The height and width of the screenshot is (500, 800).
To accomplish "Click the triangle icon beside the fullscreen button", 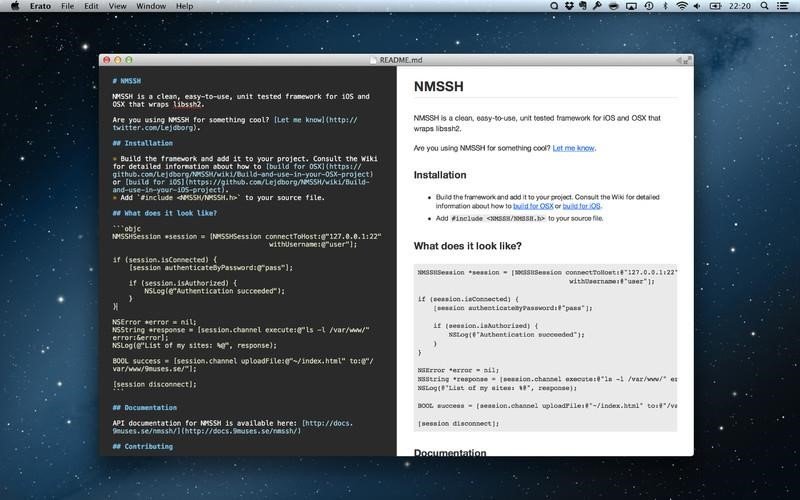I will point(679,60).
